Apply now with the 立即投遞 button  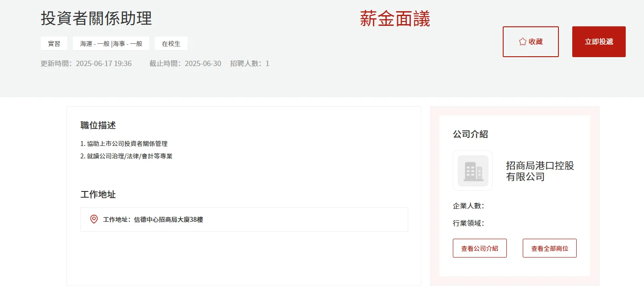point(599,42)
